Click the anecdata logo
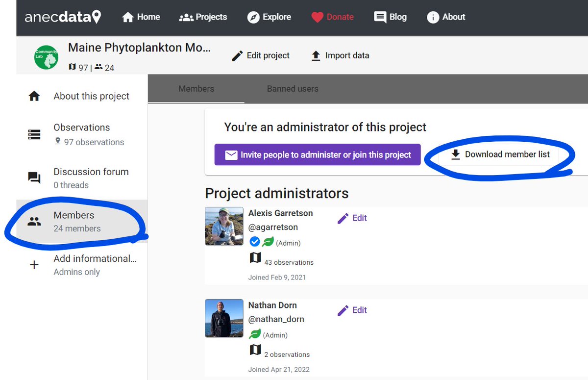 pyautogui.click(x=63, y=17)
